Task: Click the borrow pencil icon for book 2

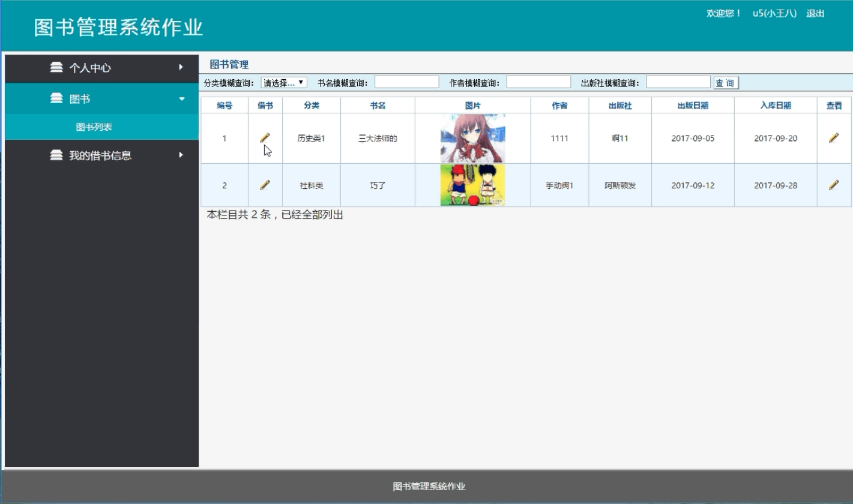Action: [265, 185]
